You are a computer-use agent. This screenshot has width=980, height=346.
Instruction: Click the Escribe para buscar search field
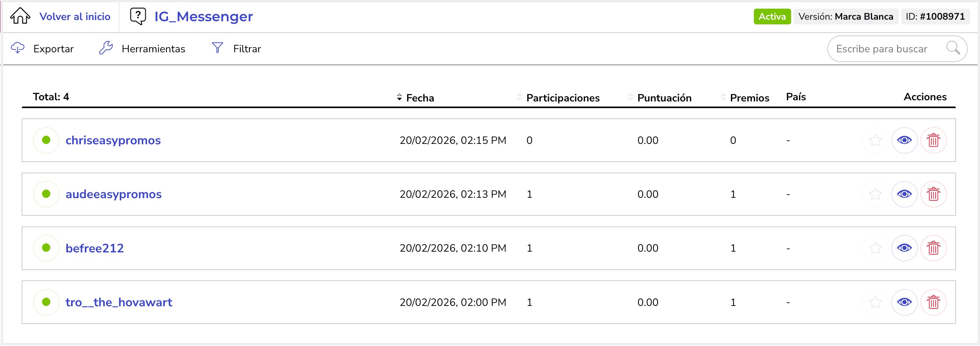coord(881,49)
